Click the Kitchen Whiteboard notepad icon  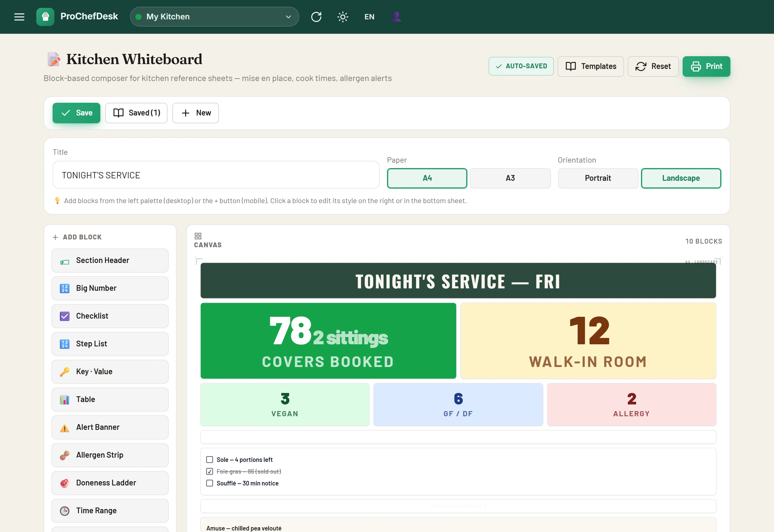coord(54,59)
